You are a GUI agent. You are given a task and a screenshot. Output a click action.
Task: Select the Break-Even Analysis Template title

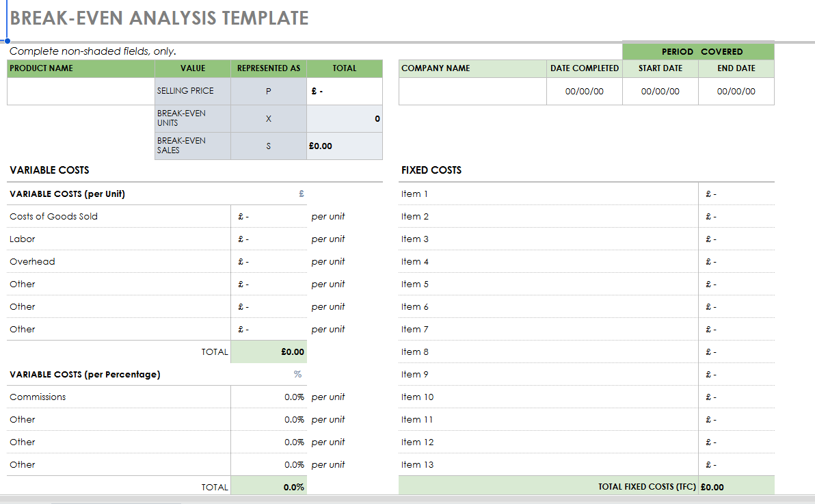(159, 18)
